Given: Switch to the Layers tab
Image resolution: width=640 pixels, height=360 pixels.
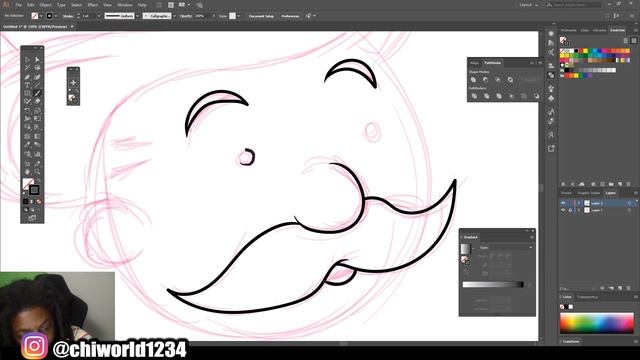Looking at the screenshot, I should pyautogui.click(x=611, y=193).
